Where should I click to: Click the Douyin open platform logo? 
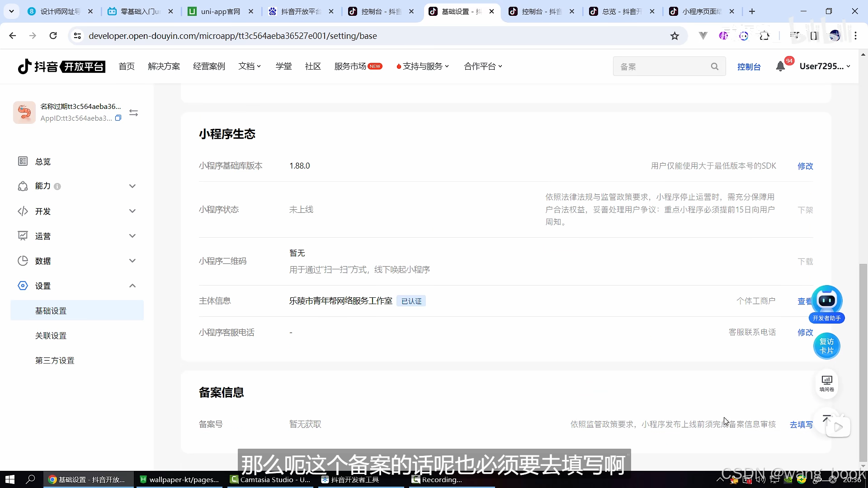[x=61, y=66]
